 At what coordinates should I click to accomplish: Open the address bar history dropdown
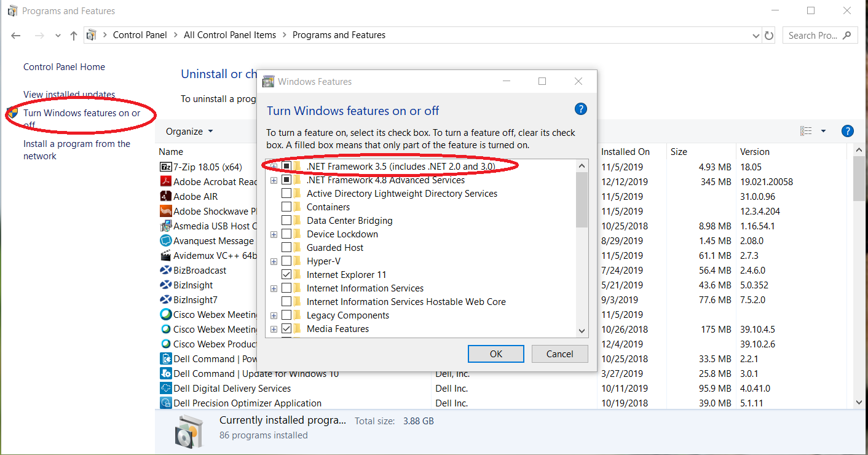tap(756, 36)
